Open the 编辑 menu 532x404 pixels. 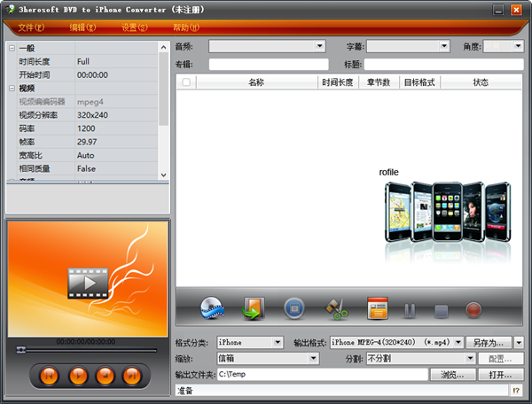(82, 27)
